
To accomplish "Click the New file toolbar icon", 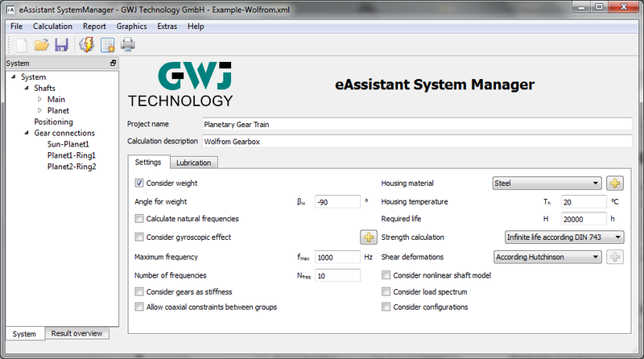I will (x=22, y=45).
